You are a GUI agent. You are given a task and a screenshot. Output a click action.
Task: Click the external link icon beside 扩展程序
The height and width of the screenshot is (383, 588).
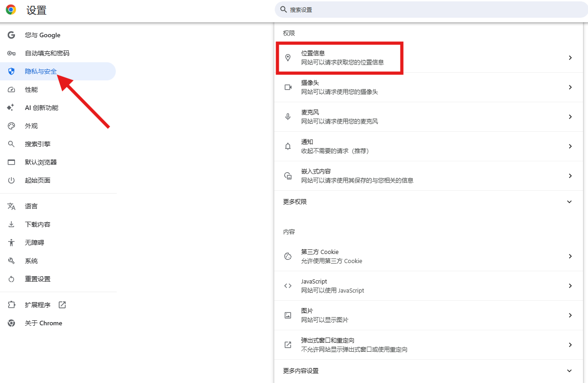click(62, 305)
